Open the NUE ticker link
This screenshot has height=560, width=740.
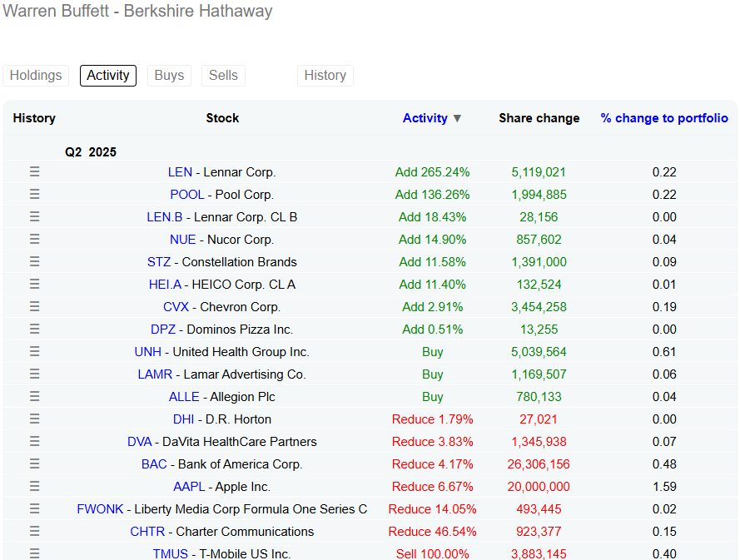point(182,240)
